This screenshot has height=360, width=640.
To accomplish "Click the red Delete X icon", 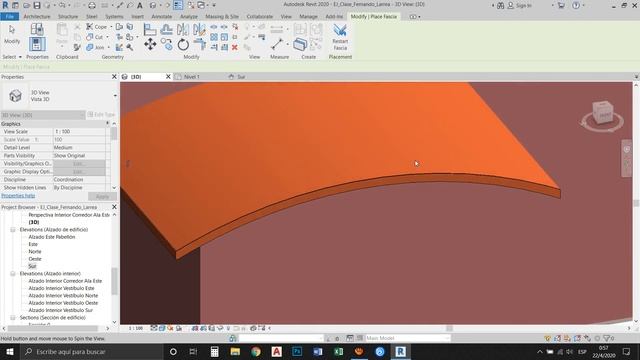I will click(x=235, y=47).
